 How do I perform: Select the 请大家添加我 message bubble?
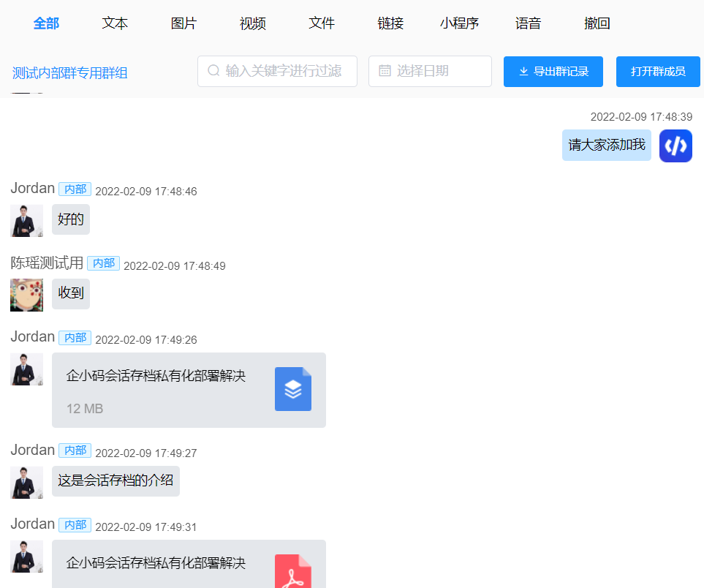607,145
